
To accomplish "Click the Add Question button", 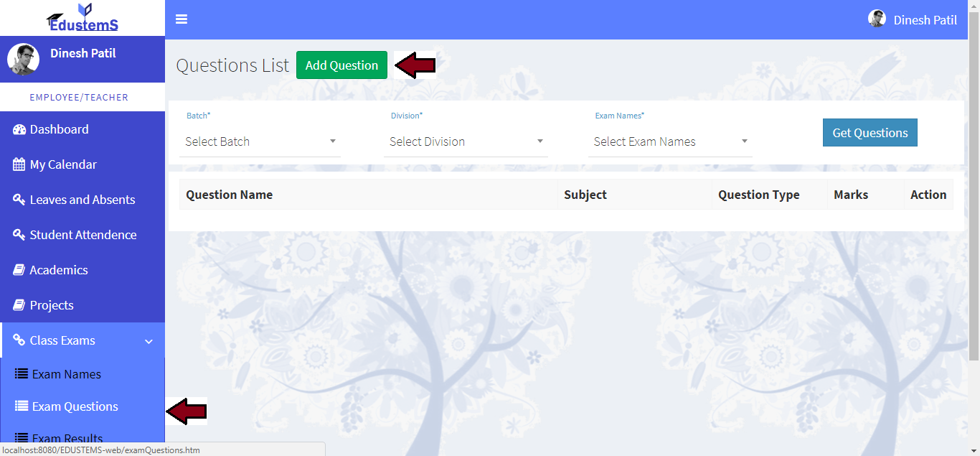I will click(341, 65).
